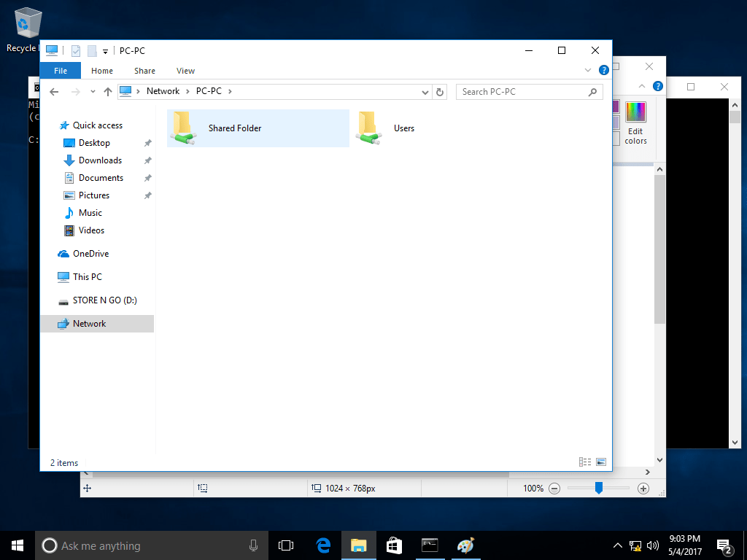Open address bar history dropdown
This screenshot has height=560, width=747.
[425, 93]
